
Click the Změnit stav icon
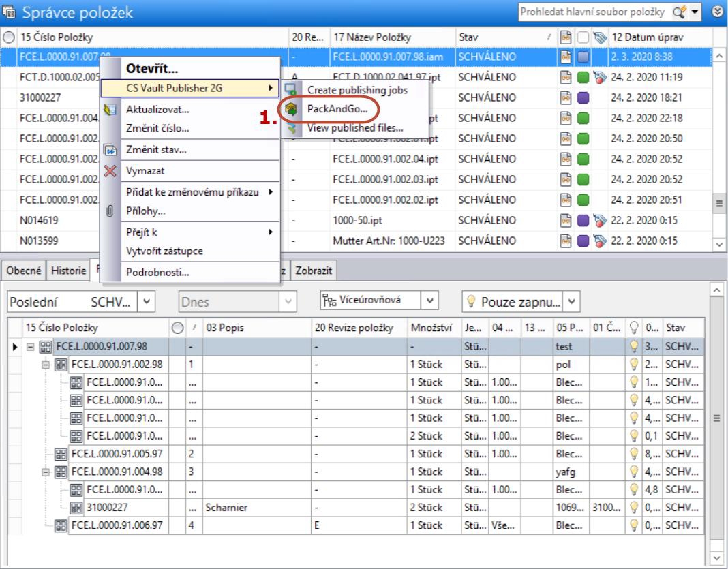point(110,150)
